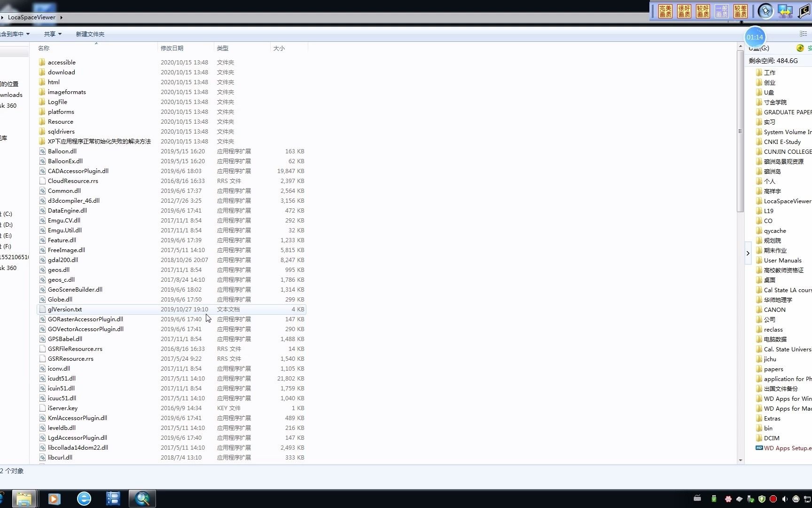Open the blue e browser on the taskbar

[84, 499]
